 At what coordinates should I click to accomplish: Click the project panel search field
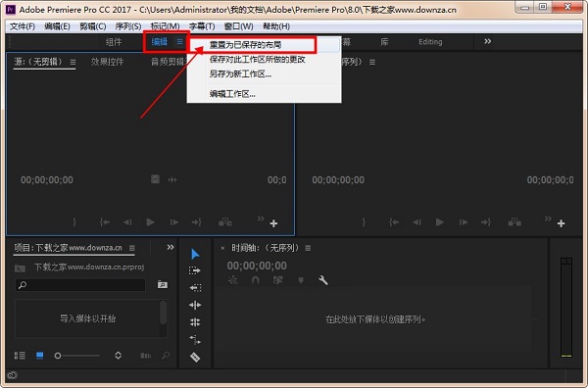[80, 285]
